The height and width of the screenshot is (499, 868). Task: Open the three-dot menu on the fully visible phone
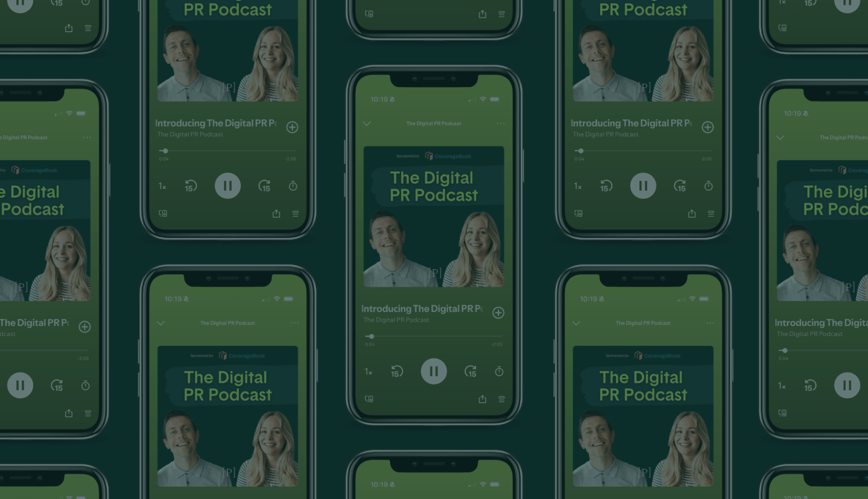point(500,123)
